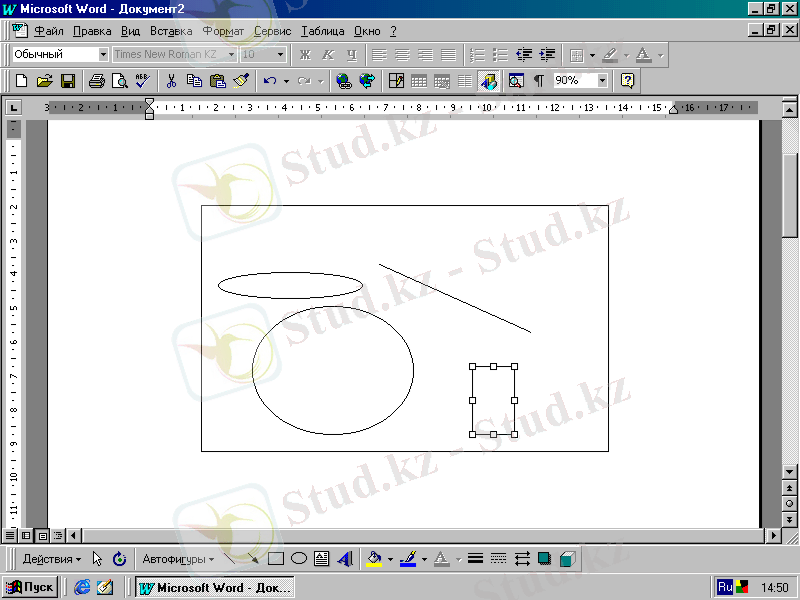Open the Действия drawing actions button
The width and height of the screenshot is (800, 600).
52,559
